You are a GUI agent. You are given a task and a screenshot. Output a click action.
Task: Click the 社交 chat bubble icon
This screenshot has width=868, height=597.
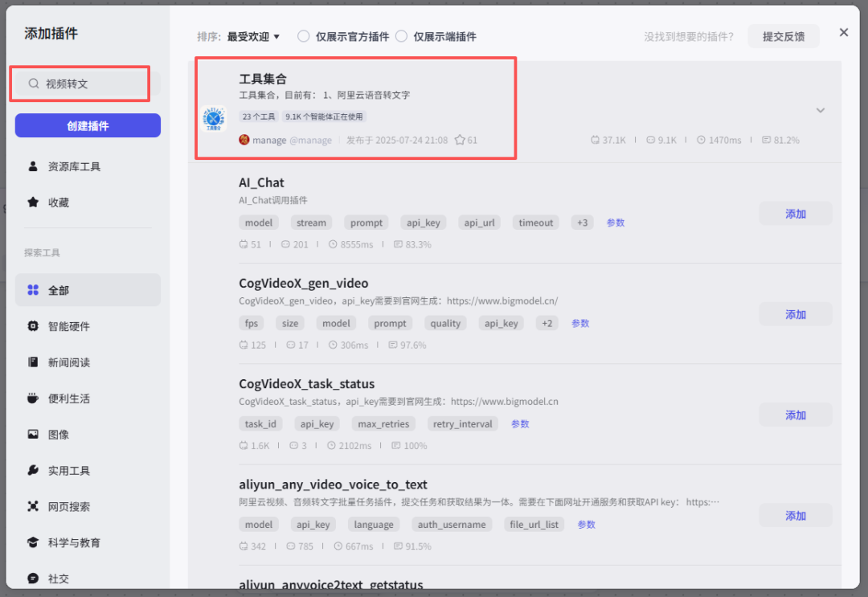coord(33,579)
